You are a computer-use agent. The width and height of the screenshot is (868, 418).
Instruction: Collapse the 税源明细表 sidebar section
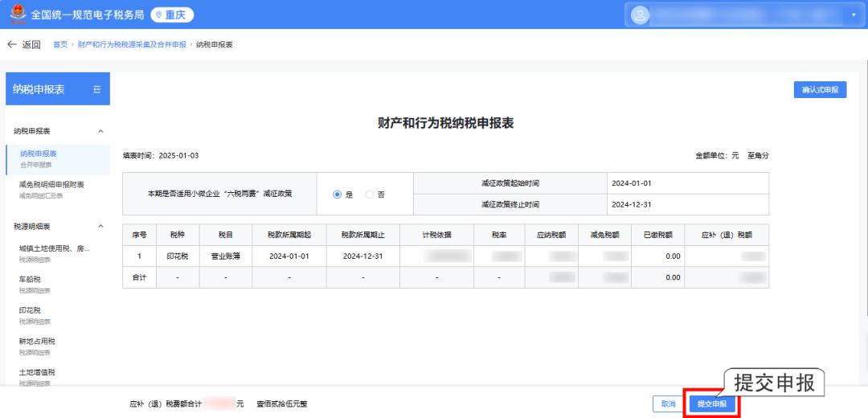100,226
